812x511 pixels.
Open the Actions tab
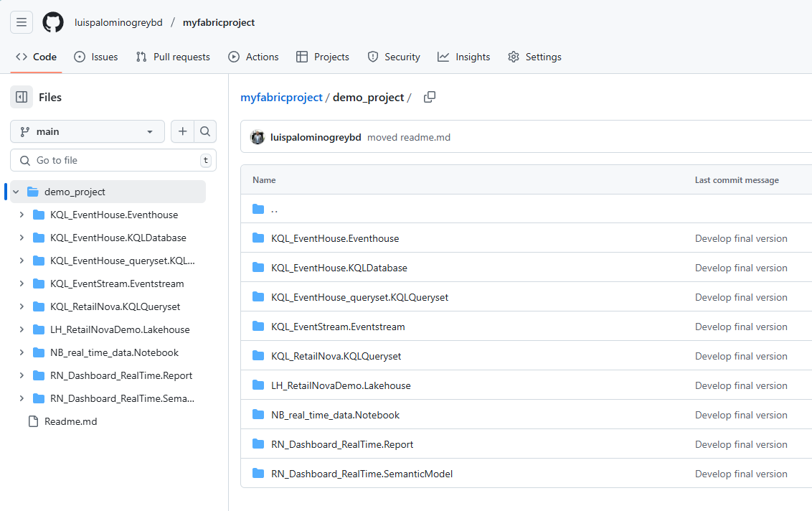point(253,57)
